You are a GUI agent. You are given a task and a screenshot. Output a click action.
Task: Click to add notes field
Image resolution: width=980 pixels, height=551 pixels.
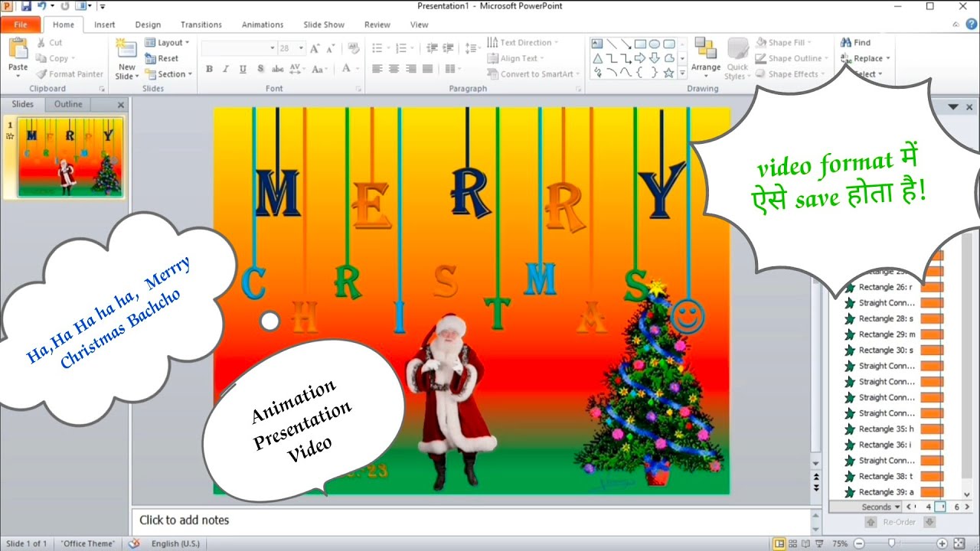click(473, 520)
